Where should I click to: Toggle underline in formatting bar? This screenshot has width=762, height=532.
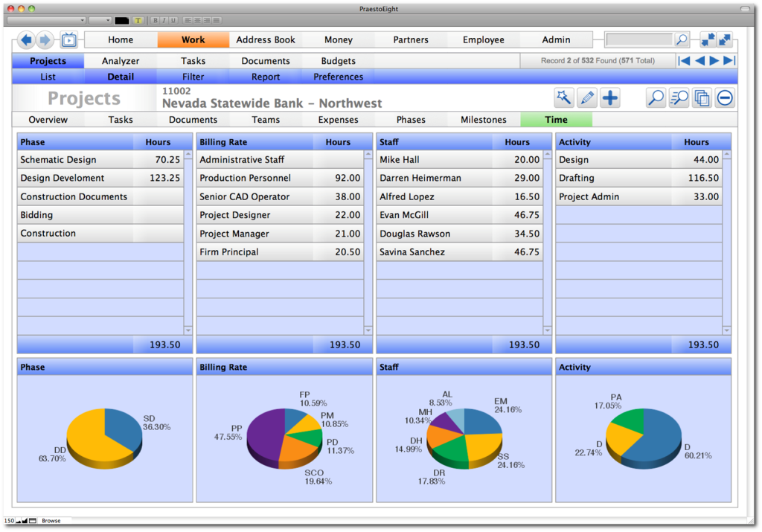[x=173, y=20]
